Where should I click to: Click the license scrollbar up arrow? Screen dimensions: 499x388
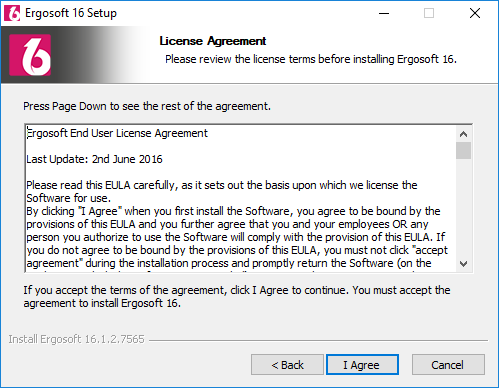(x=463, y=134)
